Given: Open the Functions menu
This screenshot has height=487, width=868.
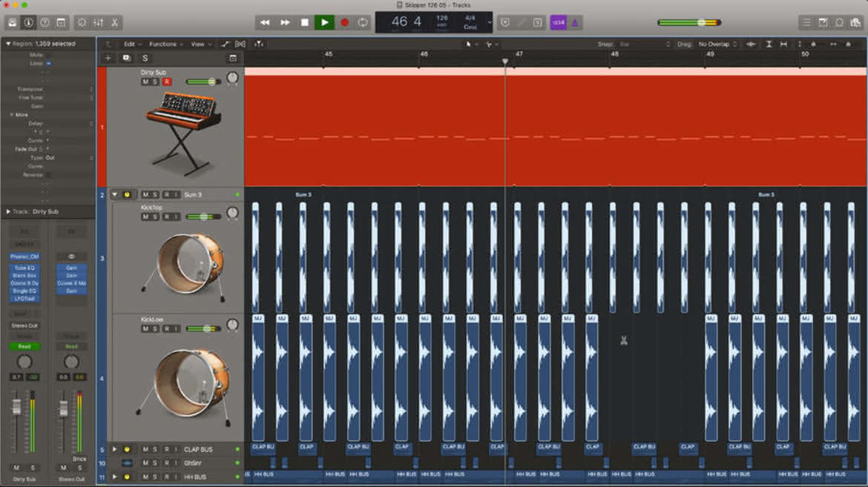Looking at the screenshot, I should (165, 44).
